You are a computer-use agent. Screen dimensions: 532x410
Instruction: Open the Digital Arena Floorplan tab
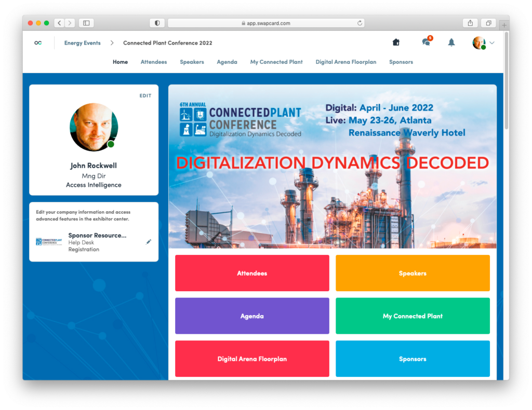pos(346,62)
